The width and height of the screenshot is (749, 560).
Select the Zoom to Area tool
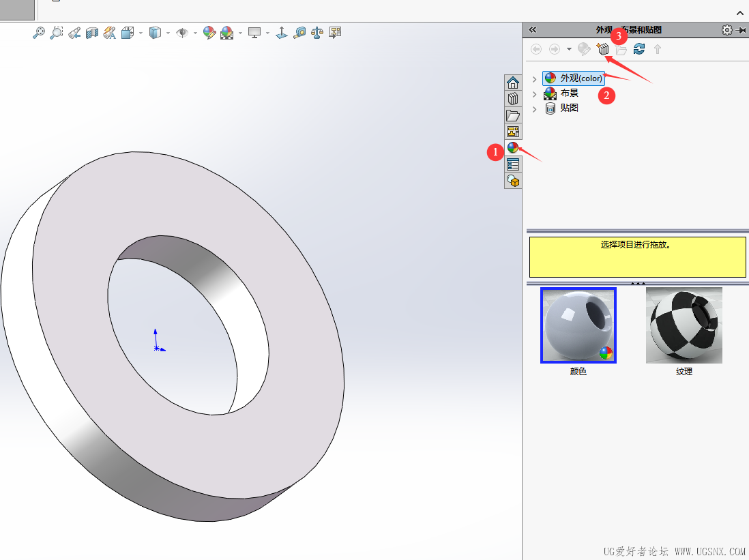[x=57, y=32]
